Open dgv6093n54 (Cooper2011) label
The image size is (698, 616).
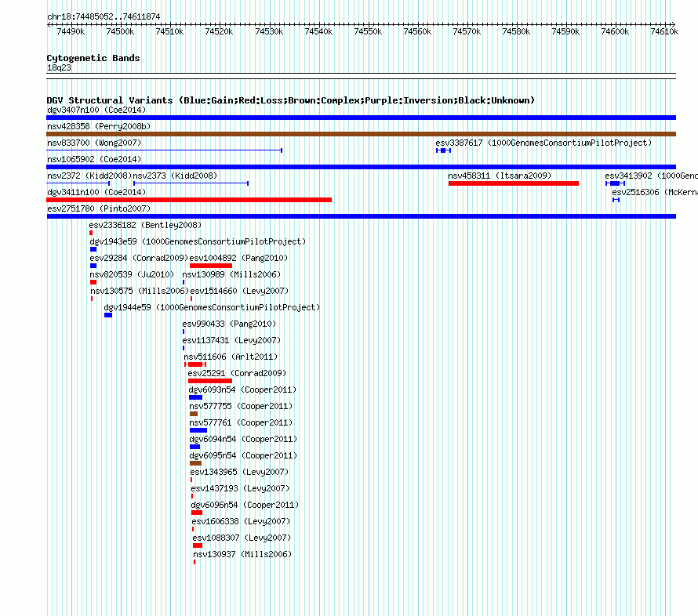(242, 390)
